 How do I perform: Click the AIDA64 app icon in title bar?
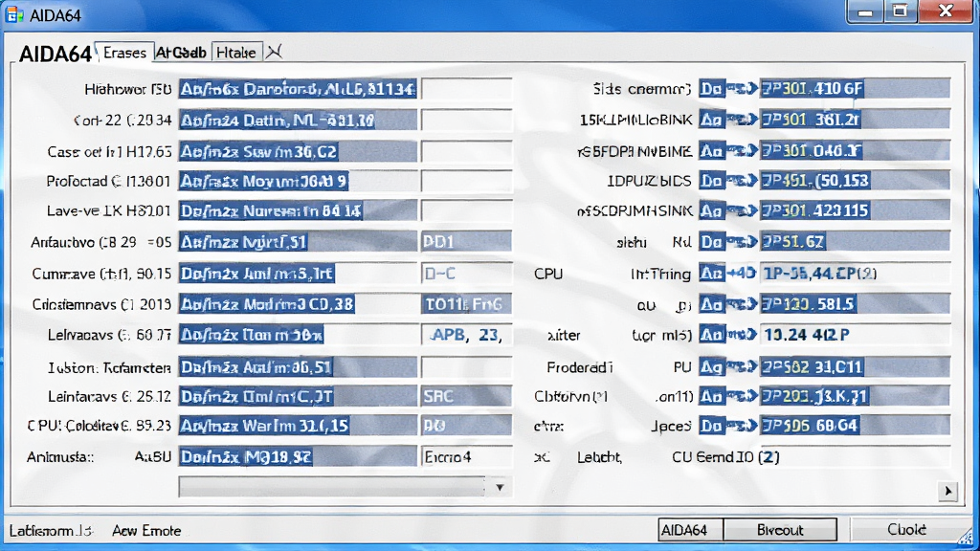point(13,14)
